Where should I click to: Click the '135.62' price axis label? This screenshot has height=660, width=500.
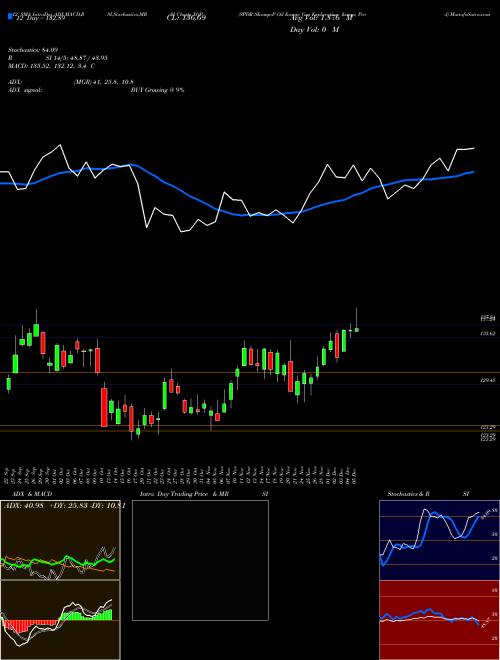(x=489, y=333)
